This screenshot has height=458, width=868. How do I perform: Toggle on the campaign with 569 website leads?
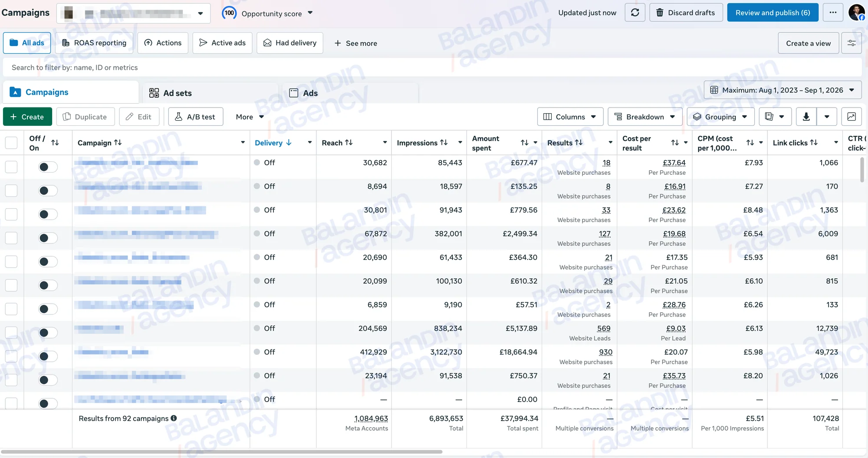click(48, 333)
